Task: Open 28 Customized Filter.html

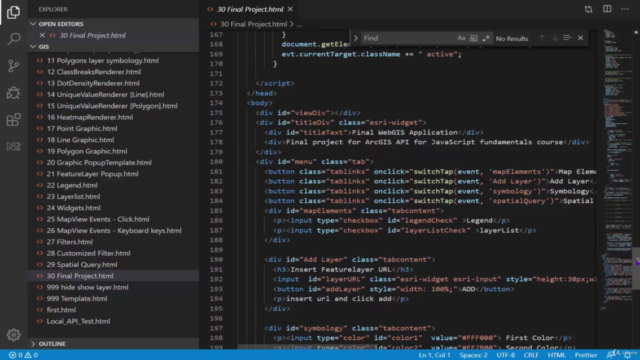Action: [x=88, y=253]
